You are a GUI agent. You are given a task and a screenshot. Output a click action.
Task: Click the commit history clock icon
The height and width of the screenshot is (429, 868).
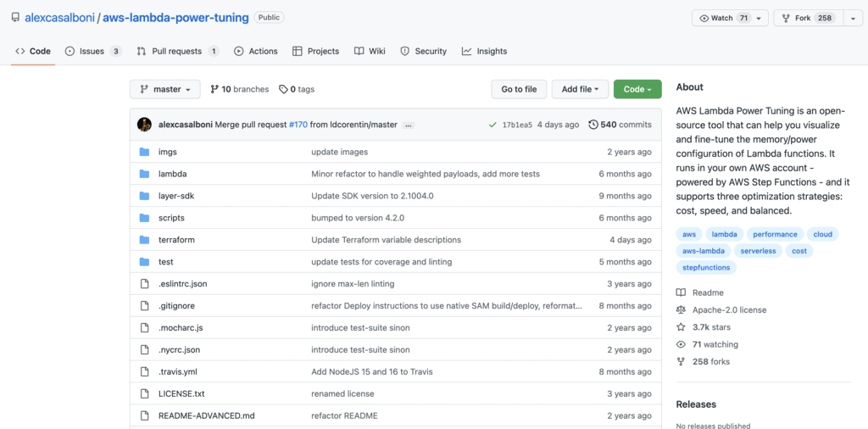tap(593, 125)
